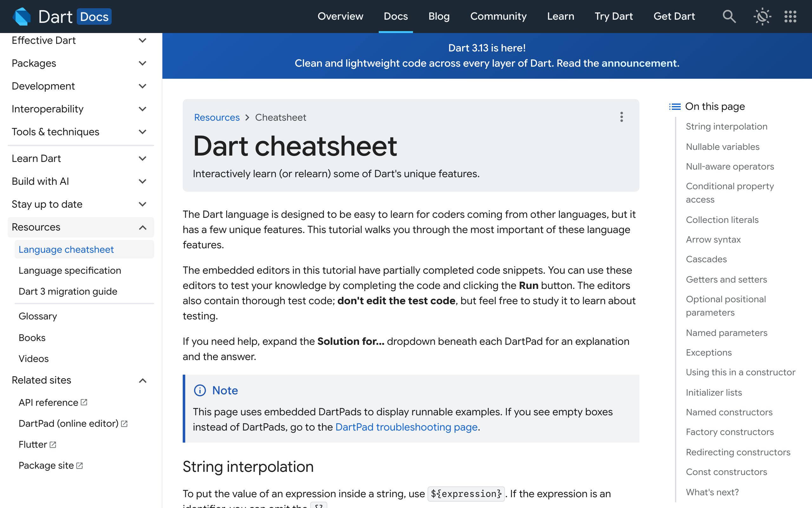Open the Glossary sidebar item
Screen dimensions: 812x508
tap(38, 316)
